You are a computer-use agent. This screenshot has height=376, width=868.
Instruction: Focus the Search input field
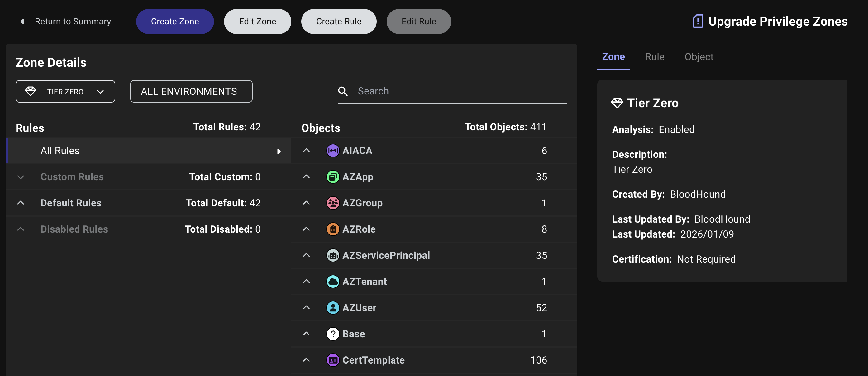(458, 91)
